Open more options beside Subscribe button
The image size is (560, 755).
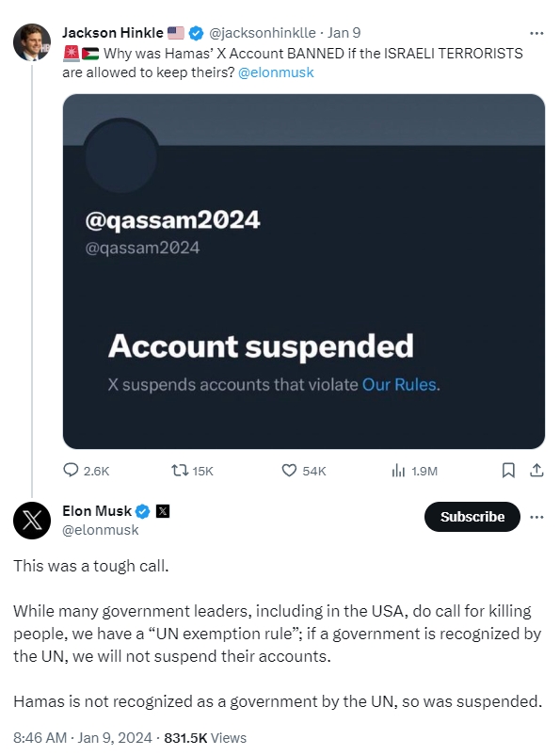[536, 517]
